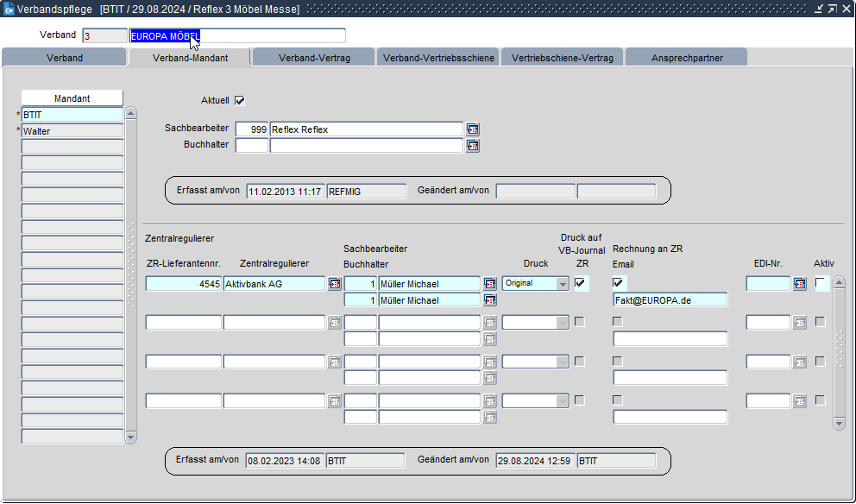Image resolution: width=856 pixels, height=504 pixels.
Task: Toggle the Aktuell checkbox
Action: [x=240, y=100]
